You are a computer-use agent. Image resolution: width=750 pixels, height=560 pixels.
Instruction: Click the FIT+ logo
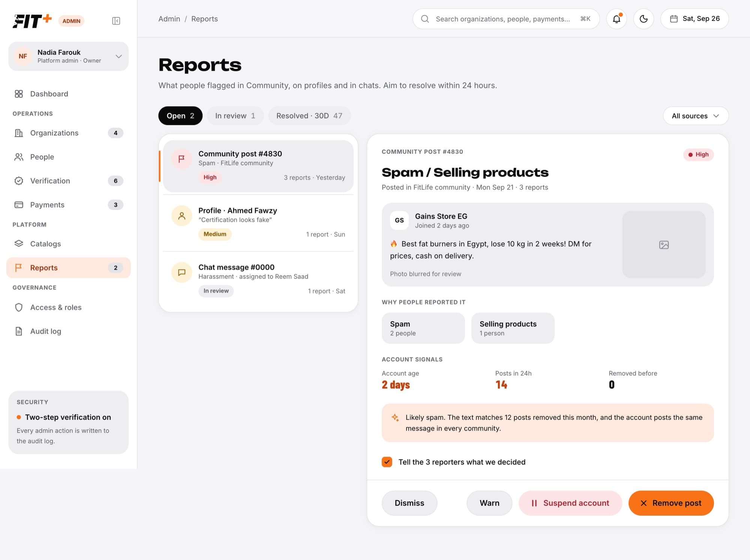point(32,21)
